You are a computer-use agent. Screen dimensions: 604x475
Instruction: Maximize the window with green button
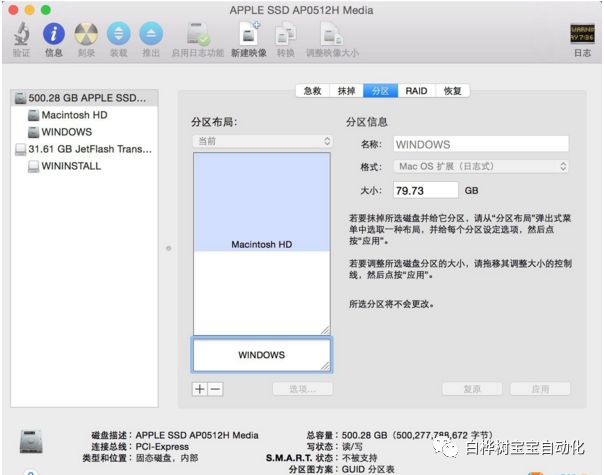(46, 10)
